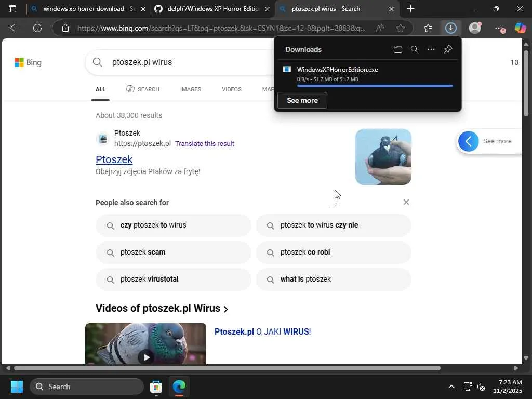The width and height of the screenshot is (532, 399).
Task: Go back with the browser back arrow
Action: (14, 28)
